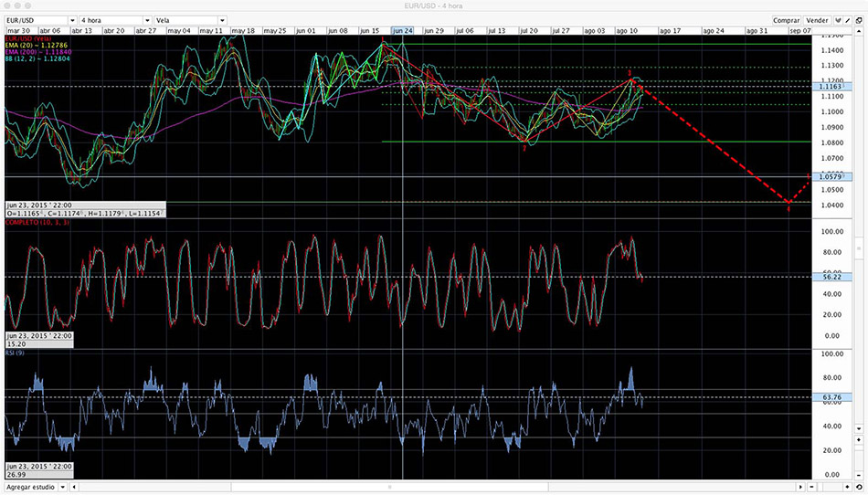The image size is (868, 495).
Task: Select the pencil drawing tool icon
Action: click(x=852, y=19)
